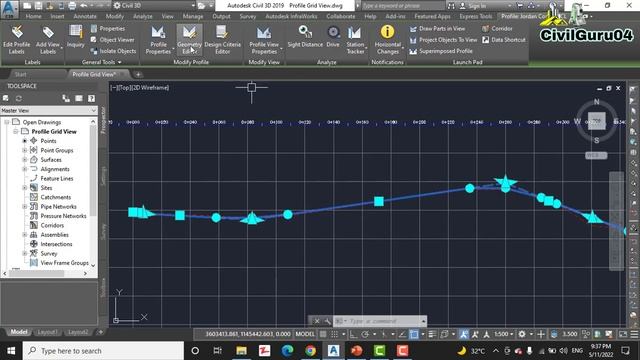Switch to Layout1 tab
Viewport: 640px width, 360px height.
coord(47,332)
